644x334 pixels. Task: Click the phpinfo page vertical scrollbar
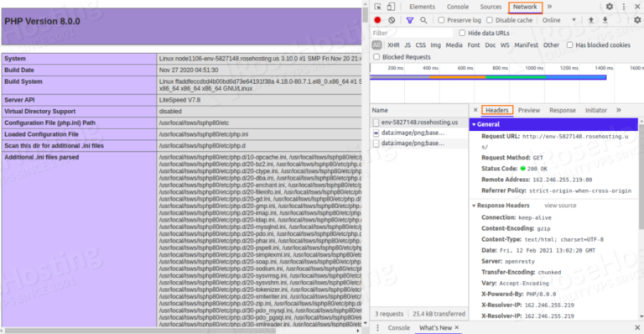(x=365, y=16)
